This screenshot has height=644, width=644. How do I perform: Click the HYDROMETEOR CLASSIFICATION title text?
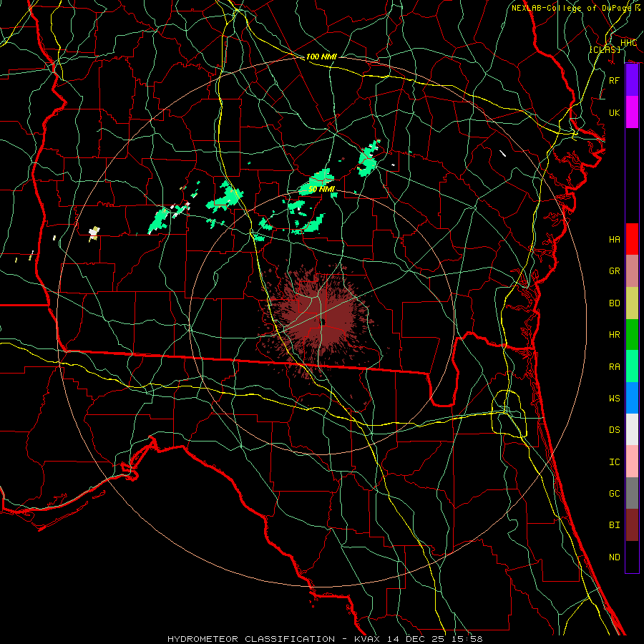(x=251, y=639)
